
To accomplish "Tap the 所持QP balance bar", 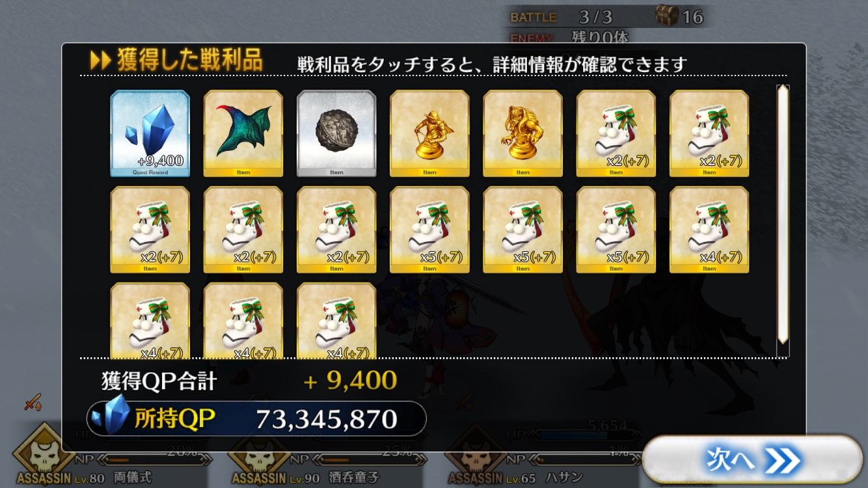I will point(257,419).
